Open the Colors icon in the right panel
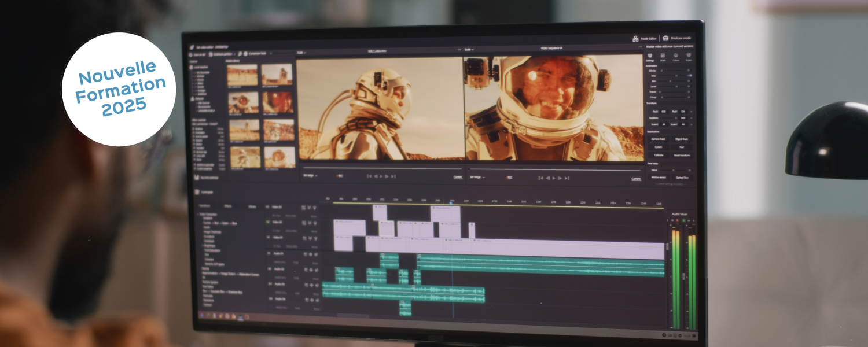Image resolution: width=868 pixels, height=347 pixels. (x=675, y=56)
